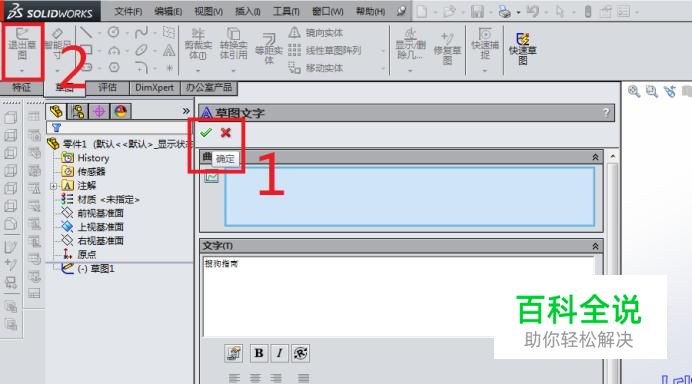The width and height of the screenshot is (692, 384).
Task: Select the Sketch Fillet tool
Action: click(x=141, y=67)
